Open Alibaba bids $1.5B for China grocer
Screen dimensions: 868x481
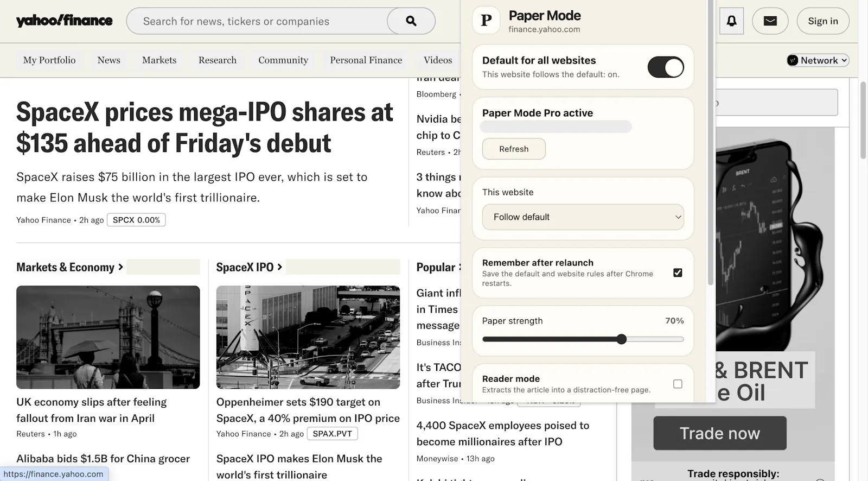[103, 459]
